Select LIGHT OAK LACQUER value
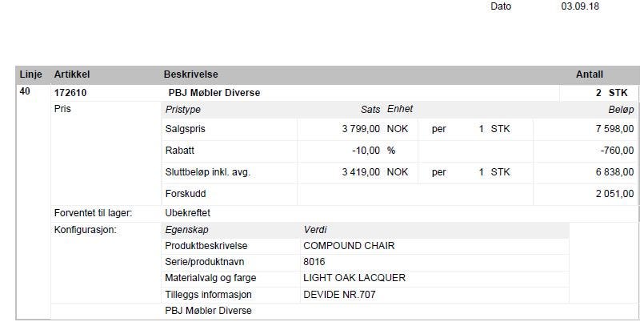 pyautogui.click(x=354, y=278)
